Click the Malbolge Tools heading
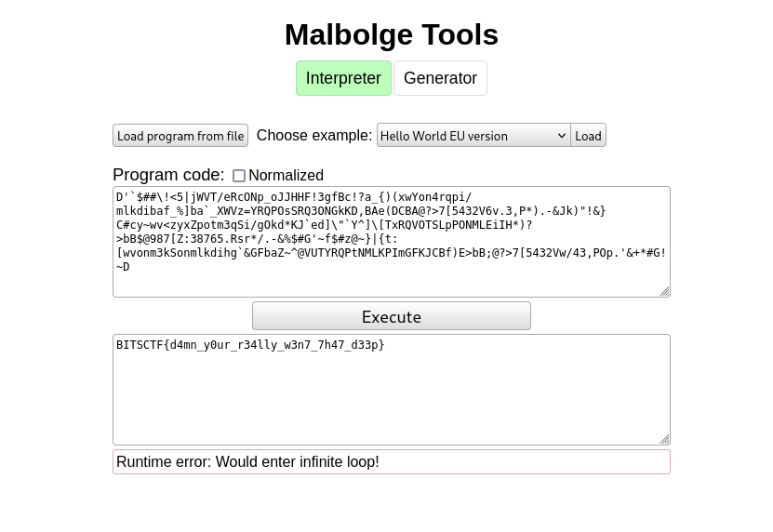The height and width of the screenshot is (532, 773). point(391,34)
